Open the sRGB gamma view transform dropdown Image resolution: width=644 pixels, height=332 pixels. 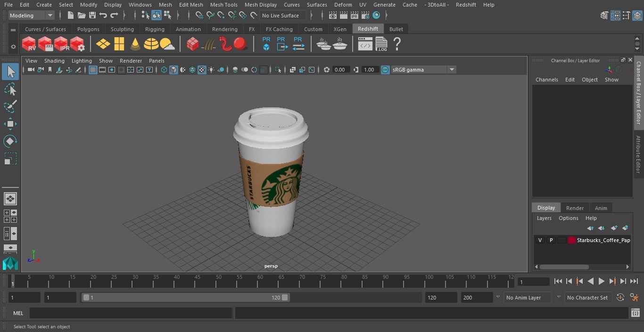pos(423,70)
